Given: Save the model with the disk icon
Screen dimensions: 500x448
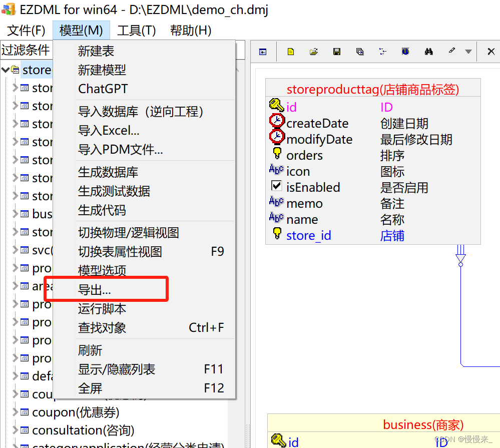Looking at the screenshot, I should [336, 51].
